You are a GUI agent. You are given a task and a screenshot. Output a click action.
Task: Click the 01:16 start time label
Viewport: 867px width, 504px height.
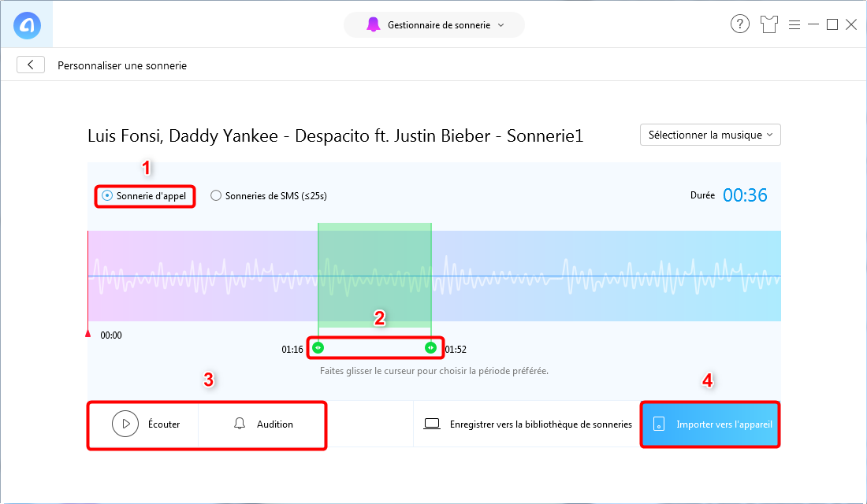[x=292, y=350]
